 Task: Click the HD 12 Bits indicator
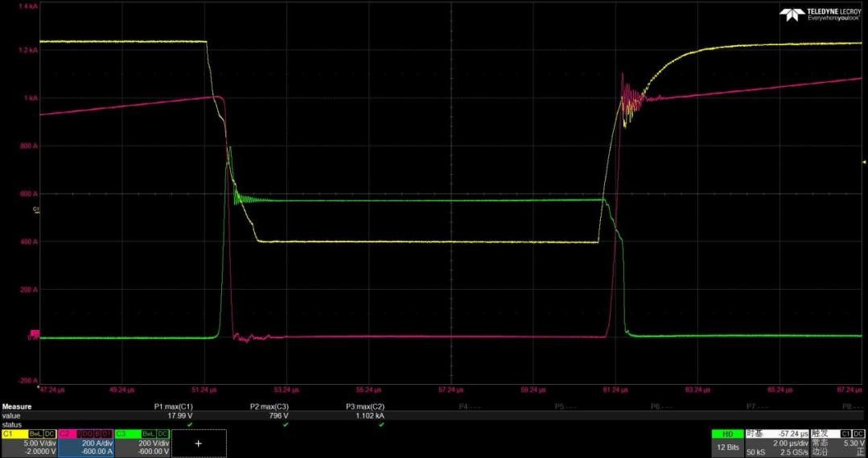(727, 443)
